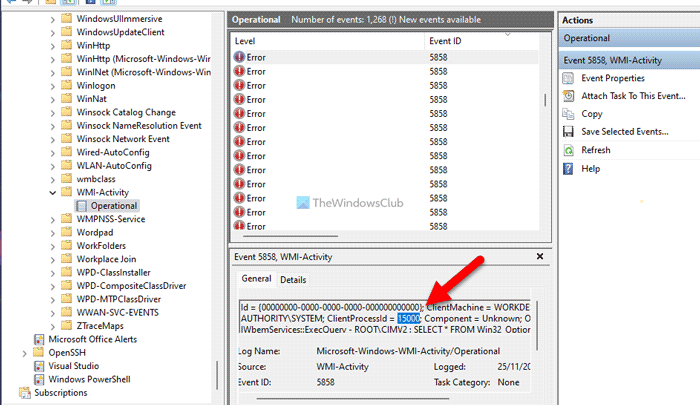This screenshot has width=700, height=405.
Task: Click the Workplace Join folder icon
Action: 67,259
